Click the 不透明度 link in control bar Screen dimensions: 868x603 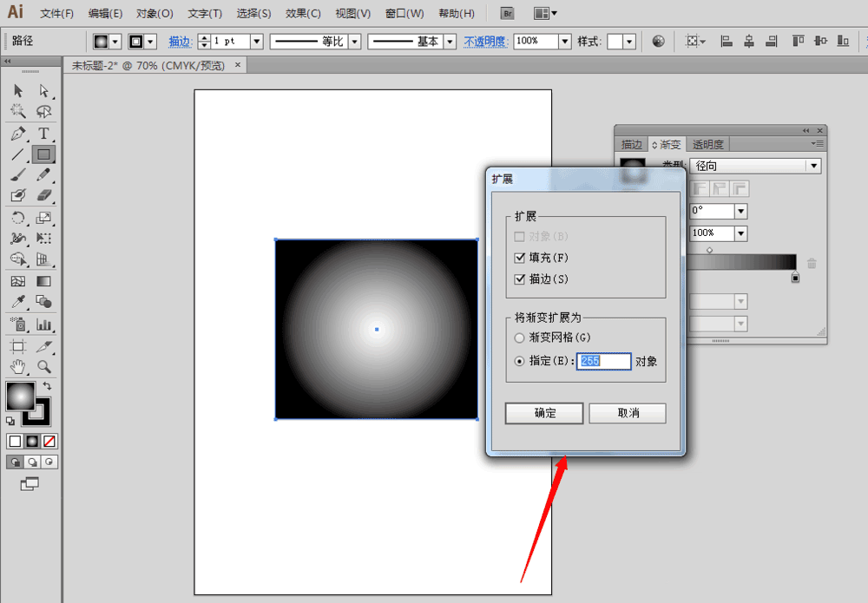[485, 42]
